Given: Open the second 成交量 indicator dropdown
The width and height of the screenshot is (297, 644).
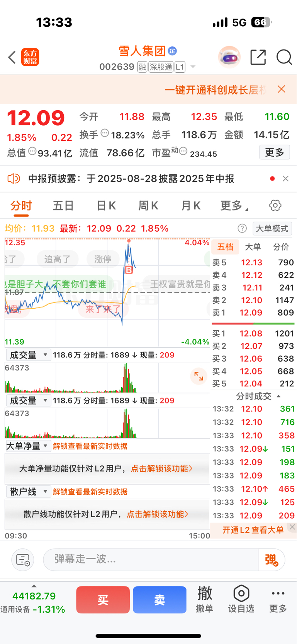Looking at the screenshot, I should click(x=29, y=401).
